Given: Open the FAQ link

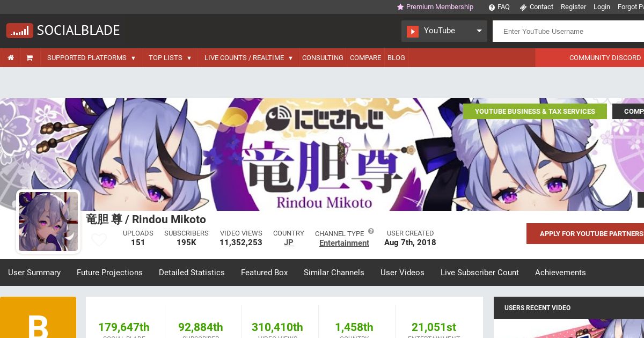Looking at the screenshot, I should pos(503,7).
